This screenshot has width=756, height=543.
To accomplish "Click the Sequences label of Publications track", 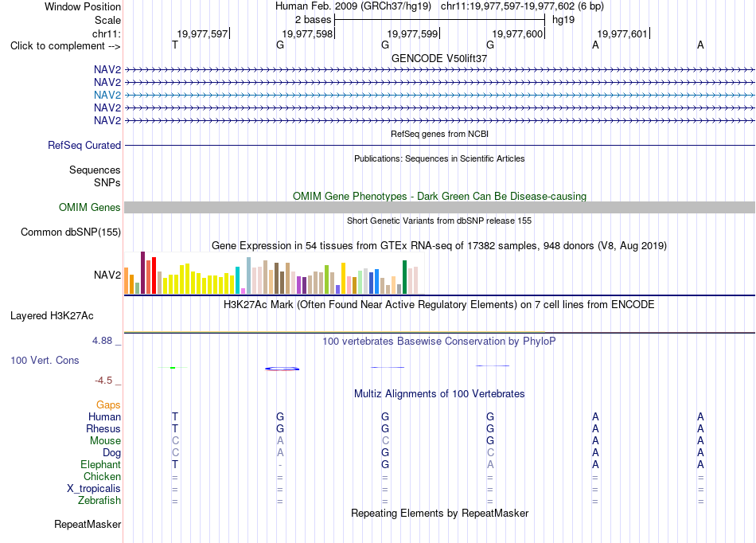I will pyautogui.click(x=95, y=170).
